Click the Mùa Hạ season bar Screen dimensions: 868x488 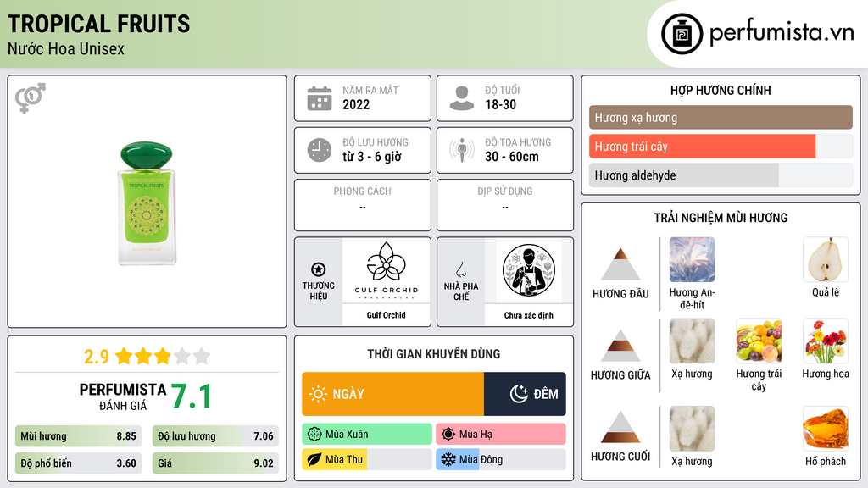(501, 435)
